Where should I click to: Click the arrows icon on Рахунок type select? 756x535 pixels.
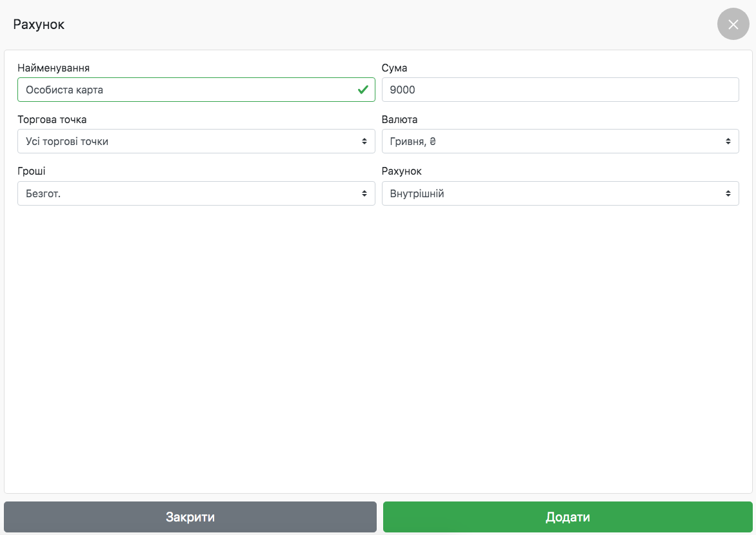coord(728,193)
